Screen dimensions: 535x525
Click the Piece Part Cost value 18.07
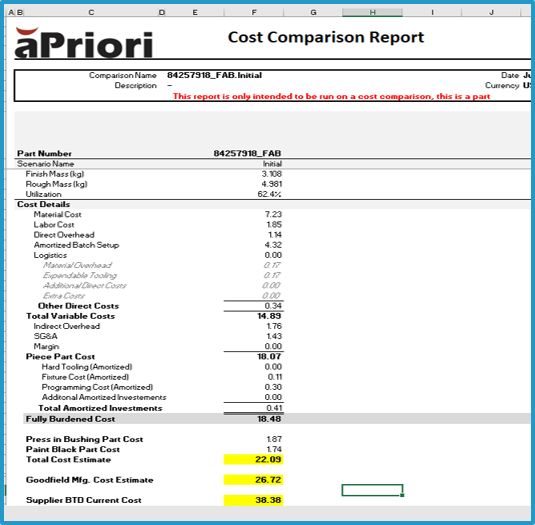[269, 356]
